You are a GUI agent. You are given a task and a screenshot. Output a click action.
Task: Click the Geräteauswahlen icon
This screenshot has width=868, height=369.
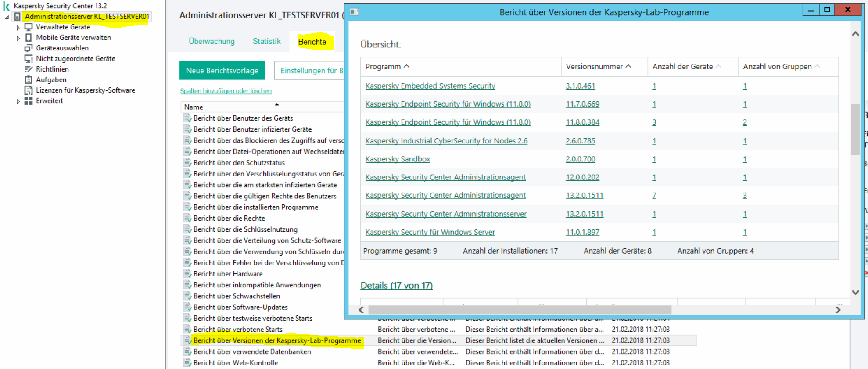[29, 48]
